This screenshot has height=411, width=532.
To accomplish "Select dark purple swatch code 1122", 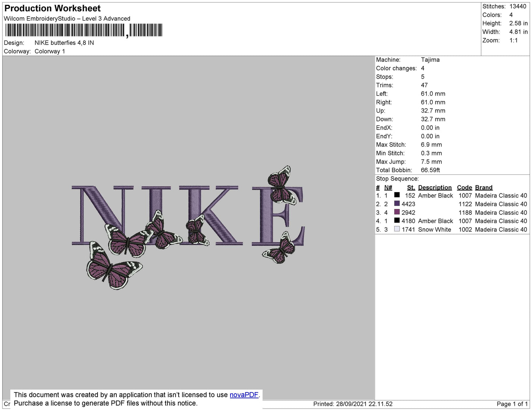I will pos(397,203).
